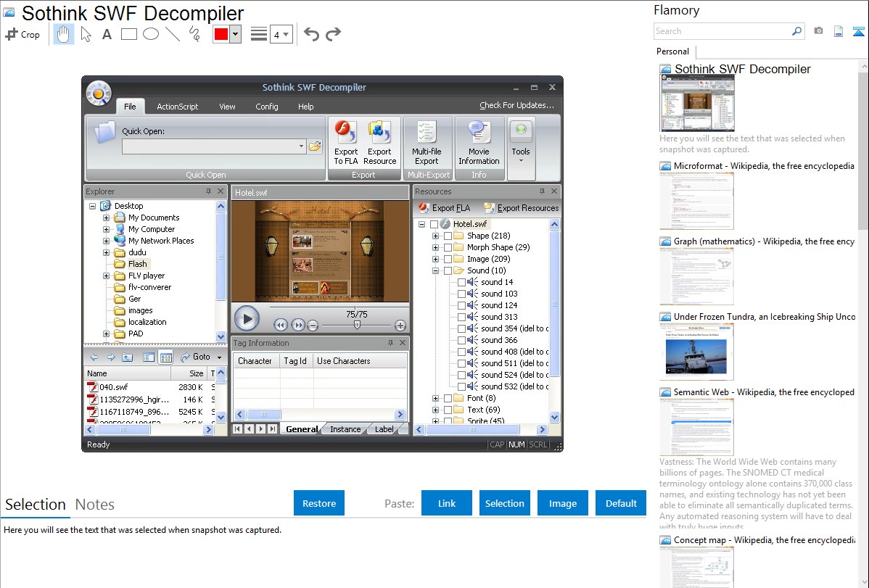Click Export FLA in Resources panel

pos(445,208)
